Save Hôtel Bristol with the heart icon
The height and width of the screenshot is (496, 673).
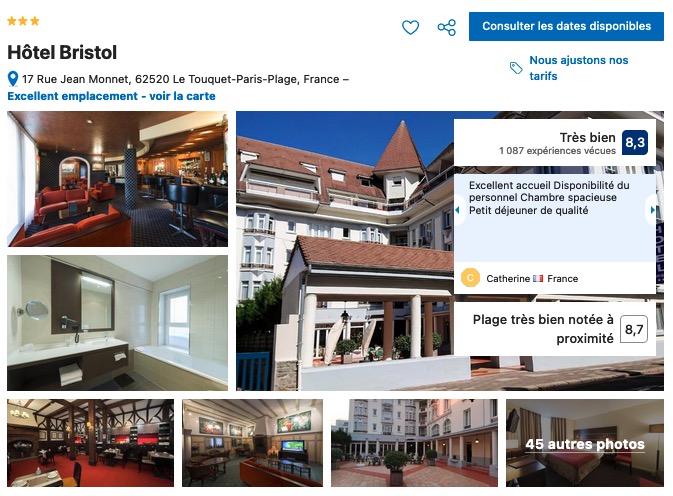(x=410, y=27)
